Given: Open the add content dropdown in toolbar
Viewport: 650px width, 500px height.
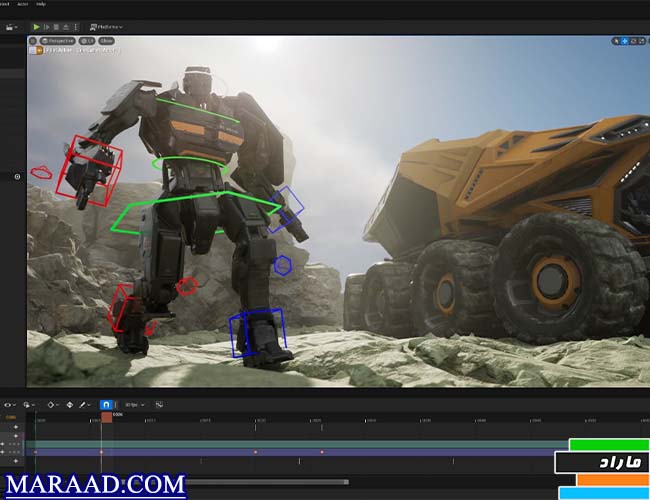Looking at the screenshot, I should pyautogui.click(x=11, y=27).
